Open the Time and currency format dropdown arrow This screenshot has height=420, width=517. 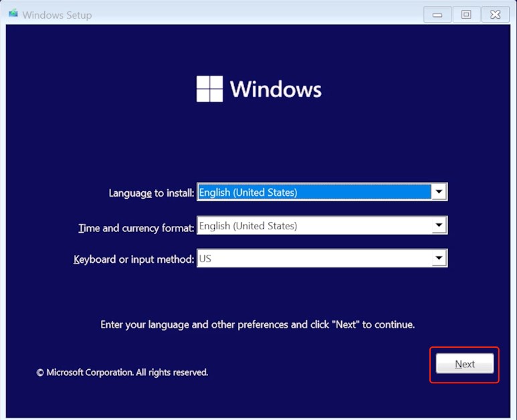click(x=439, y=225)
